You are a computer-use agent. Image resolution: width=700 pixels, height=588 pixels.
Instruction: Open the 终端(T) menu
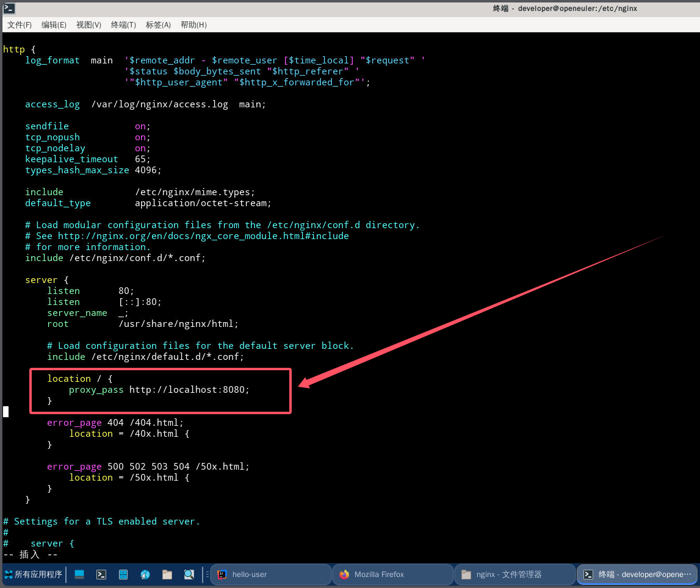[x=123, y=25]
